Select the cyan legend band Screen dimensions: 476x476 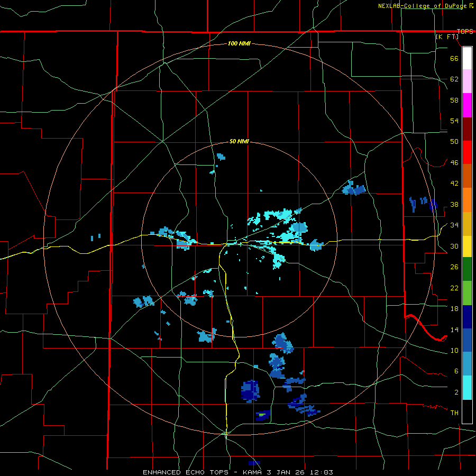point(467,388)
